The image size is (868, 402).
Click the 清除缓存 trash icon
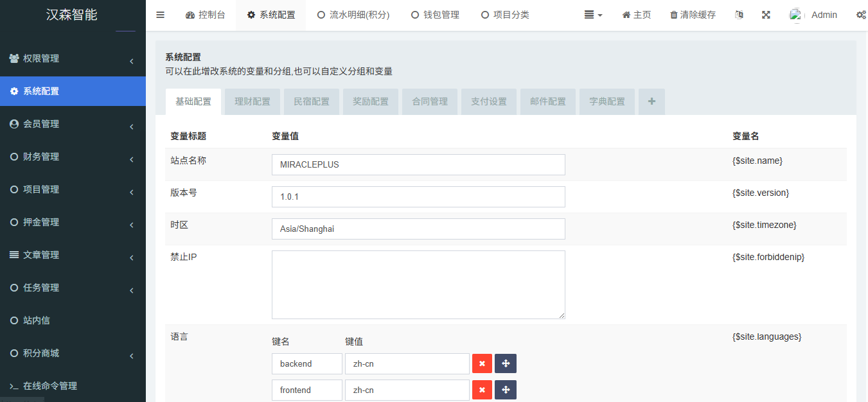(692, 14)
